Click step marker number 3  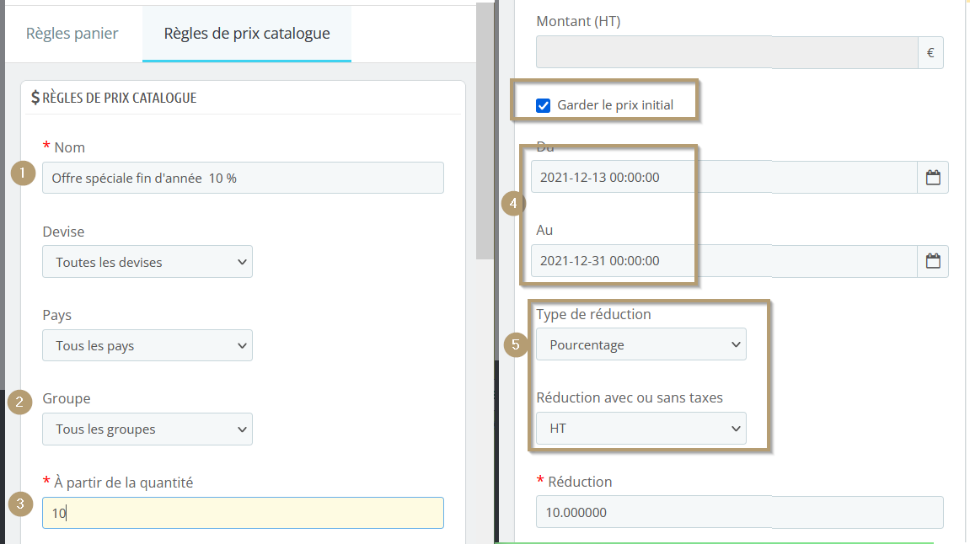[20, 504]
